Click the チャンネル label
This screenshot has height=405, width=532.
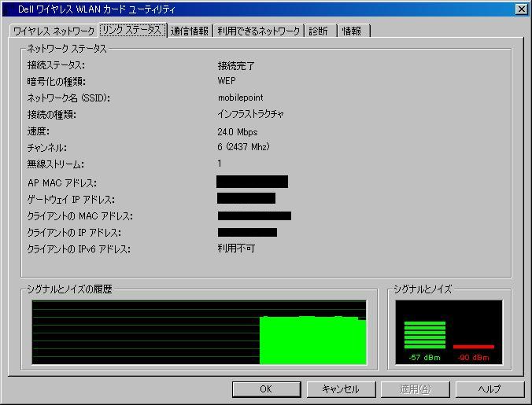click(46, 148)
